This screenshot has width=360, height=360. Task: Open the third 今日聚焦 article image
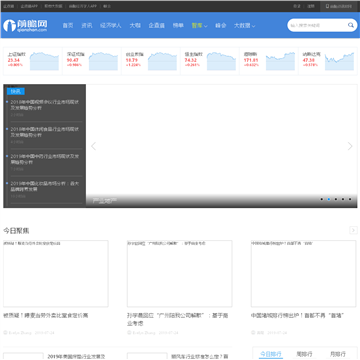pos(303,274)
